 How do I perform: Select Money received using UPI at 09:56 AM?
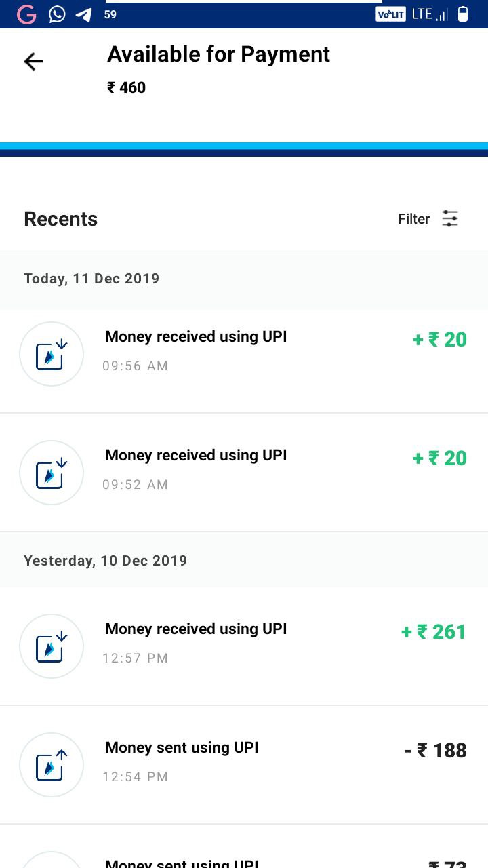click(x=244, y=354)
